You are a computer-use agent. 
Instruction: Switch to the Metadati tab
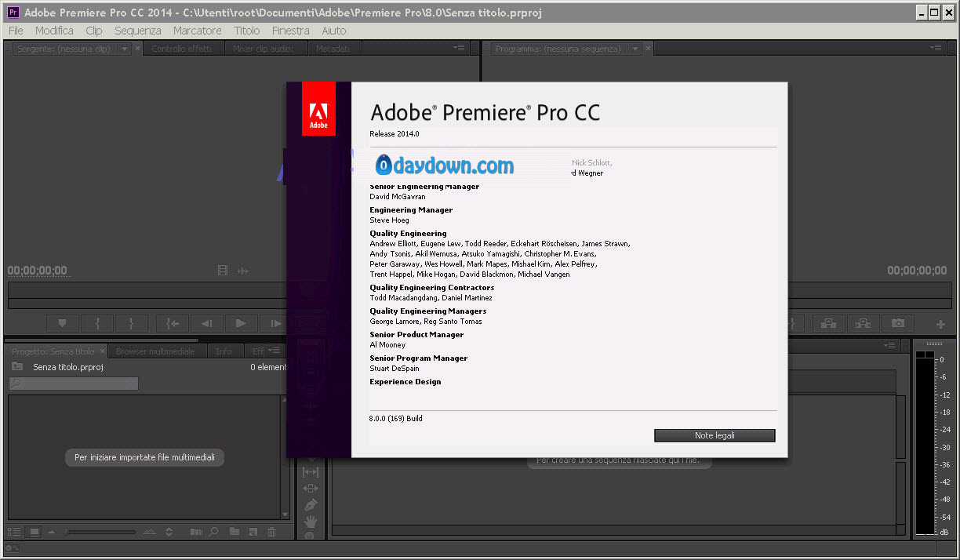(x=333, y=49)
